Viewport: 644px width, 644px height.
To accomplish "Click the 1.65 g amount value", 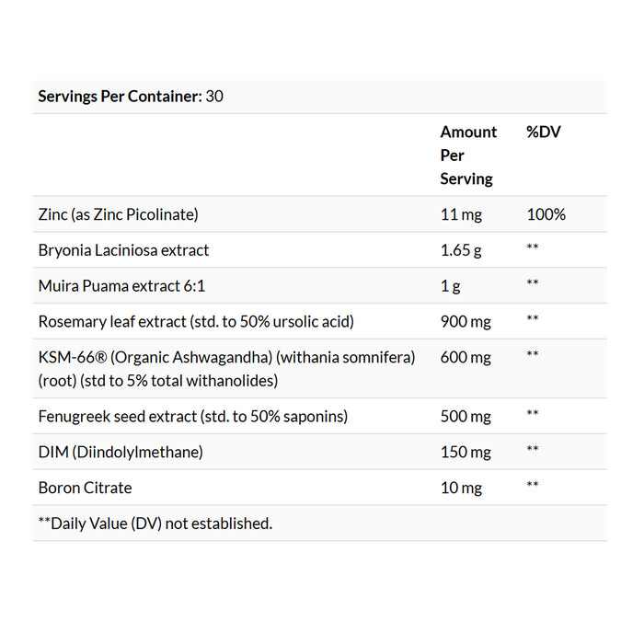I will pos(461,250).
